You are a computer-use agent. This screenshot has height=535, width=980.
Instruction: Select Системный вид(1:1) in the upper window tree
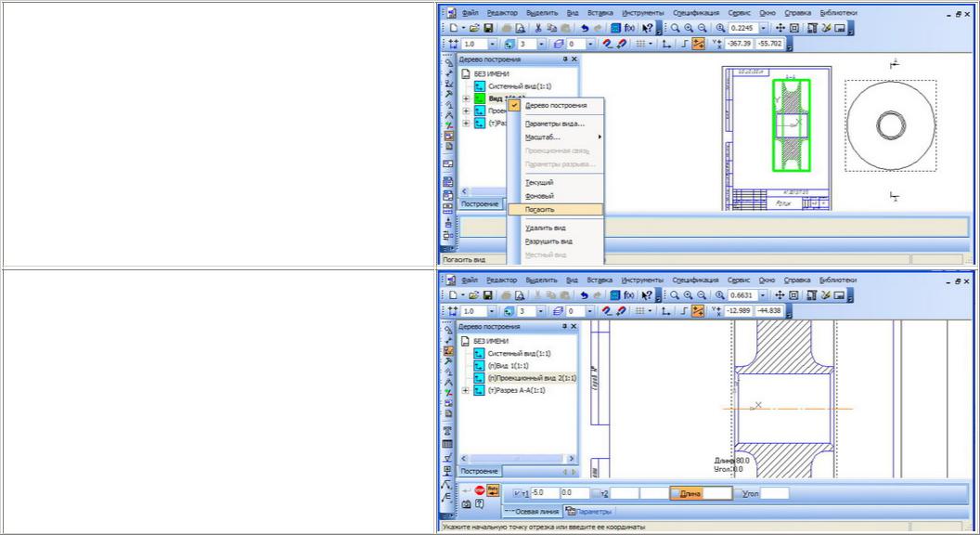[520, 86]
